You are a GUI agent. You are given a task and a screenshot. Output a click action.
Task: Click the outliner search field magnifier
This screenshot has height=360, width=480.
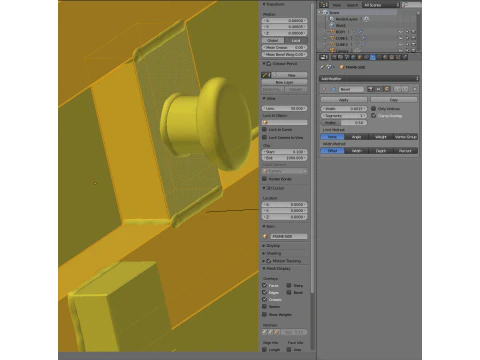coord(405,5)
